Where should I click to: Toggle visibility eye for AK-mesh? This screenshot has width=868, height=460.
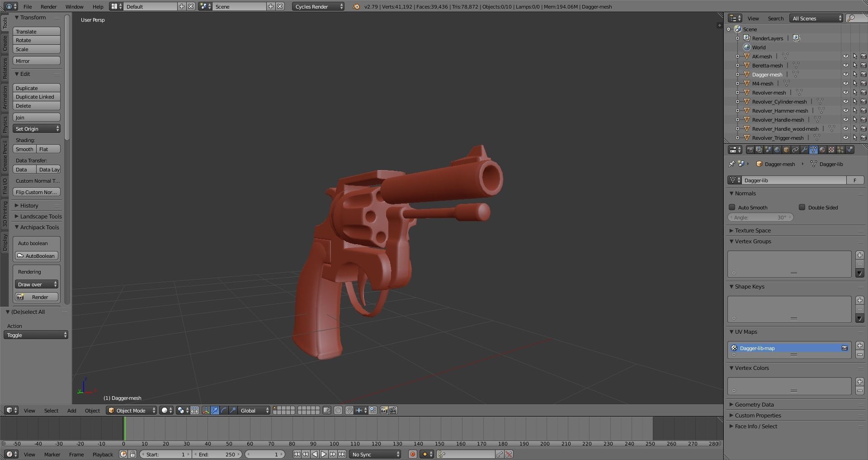tap(845, 57)
